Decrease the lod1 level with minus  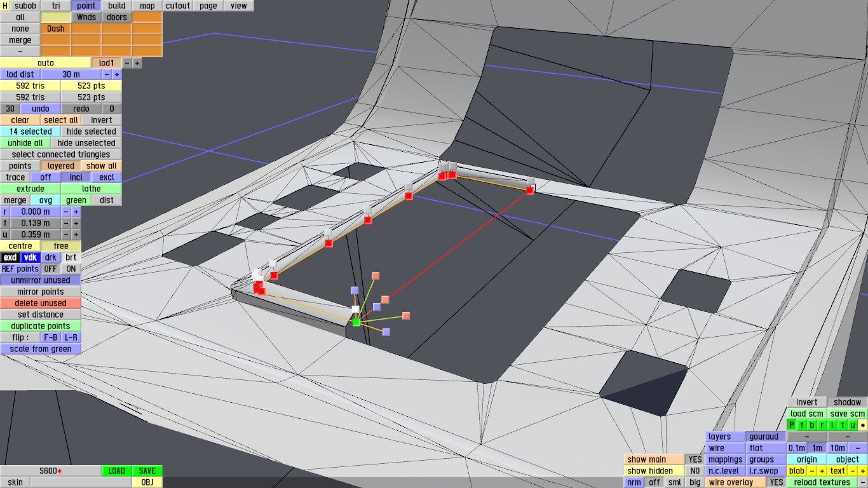127,63
